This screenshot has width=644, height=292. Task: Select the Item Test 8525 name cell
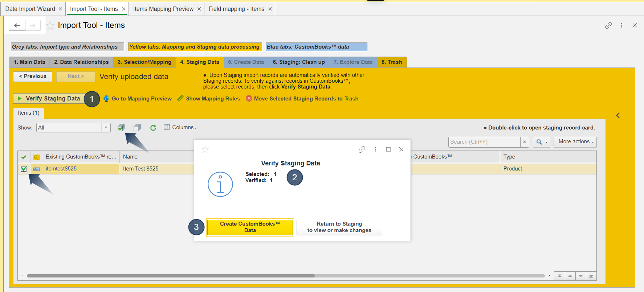pos(157,169)
